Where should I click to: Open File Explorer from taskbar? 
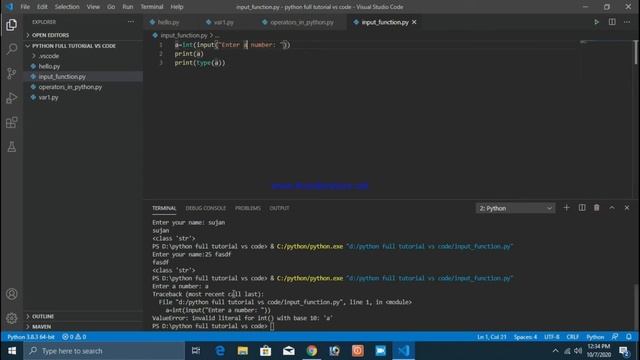click(x=242, y=351)
